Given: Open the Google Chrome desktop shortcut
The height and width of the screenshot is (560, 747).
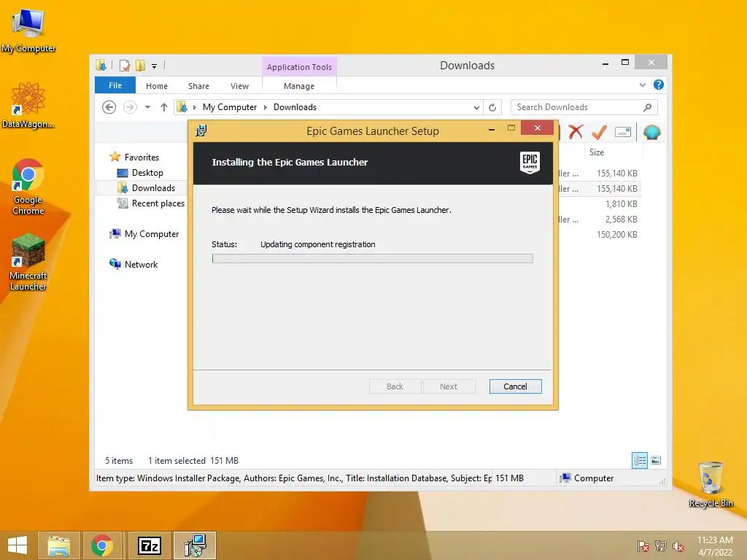Looking at the screenshot, I should (28, 186).
